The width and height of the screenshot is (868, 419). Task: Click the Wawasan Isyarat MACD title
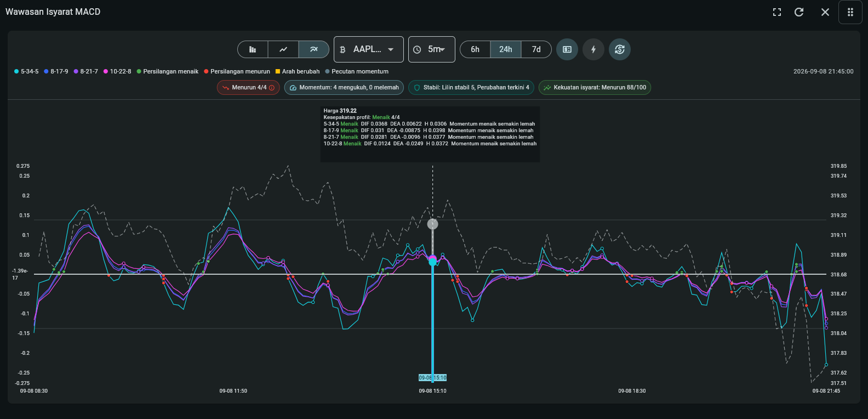pos(53,12)
